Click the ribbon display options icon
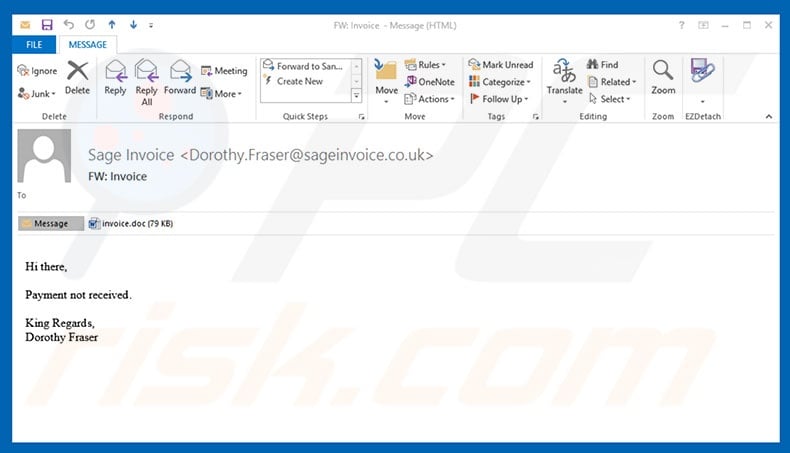The width and height of the screenshot is (790, 453). point(703,25)
